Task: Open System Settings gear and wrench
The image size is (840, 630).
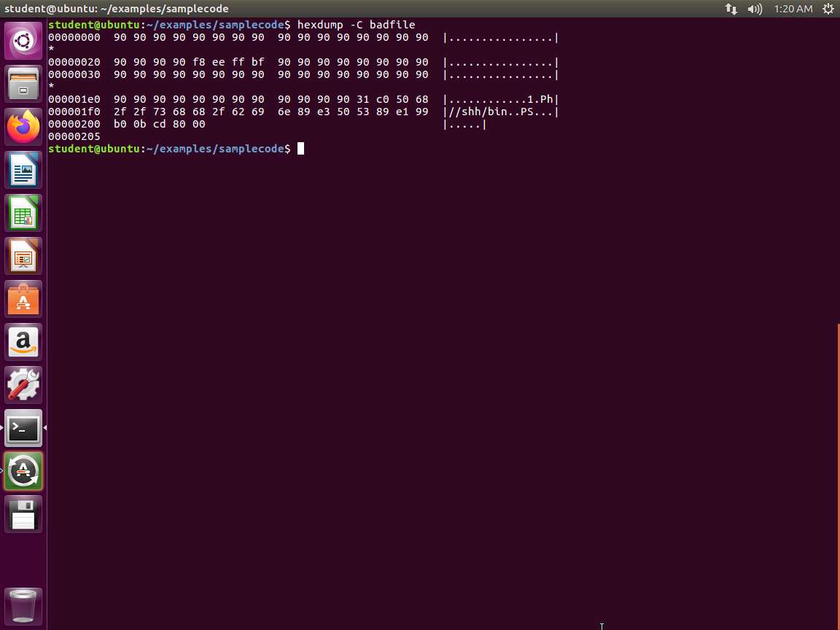Action: pyautogui.click(x=23, y=385)
